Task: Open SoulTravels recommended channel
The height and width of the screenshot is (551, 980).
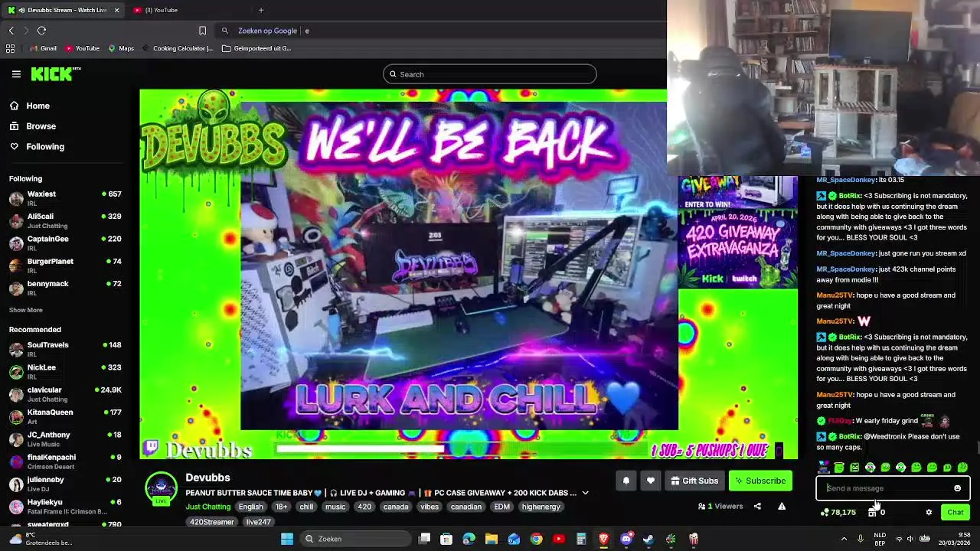Action: pyautogui.click(x=65, y=349)
